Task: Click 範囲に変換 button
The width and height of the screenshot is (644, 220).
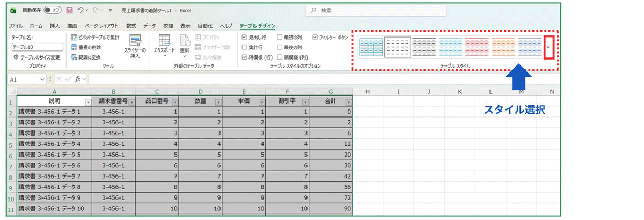Action: coord(86,57)
